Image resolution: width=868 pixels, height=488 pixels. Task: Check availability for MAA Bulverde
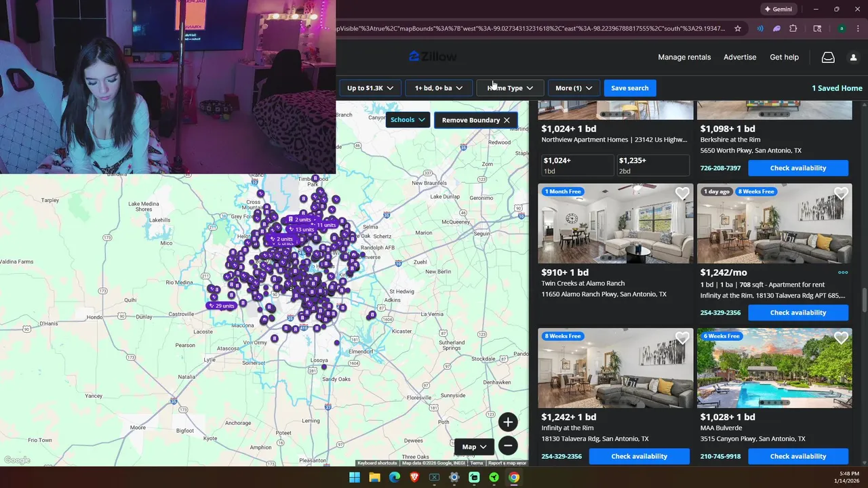[798, 456]
